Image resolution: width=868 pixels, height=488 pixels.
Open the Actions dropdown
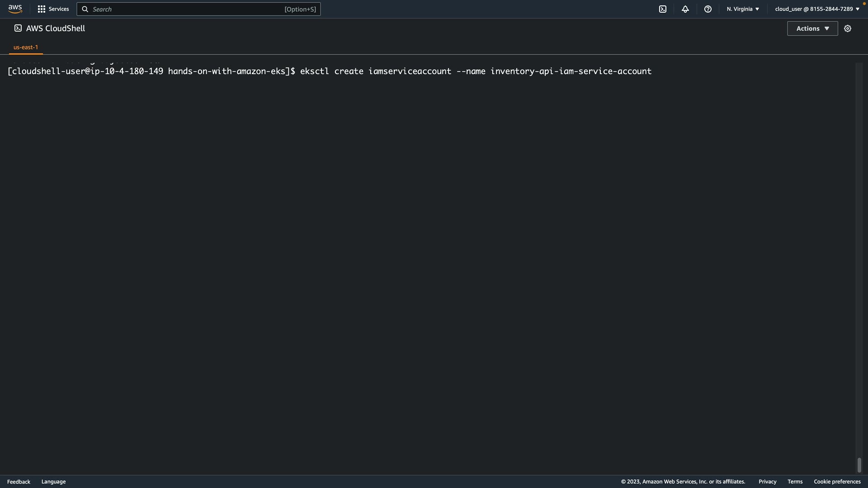point(812,28)
